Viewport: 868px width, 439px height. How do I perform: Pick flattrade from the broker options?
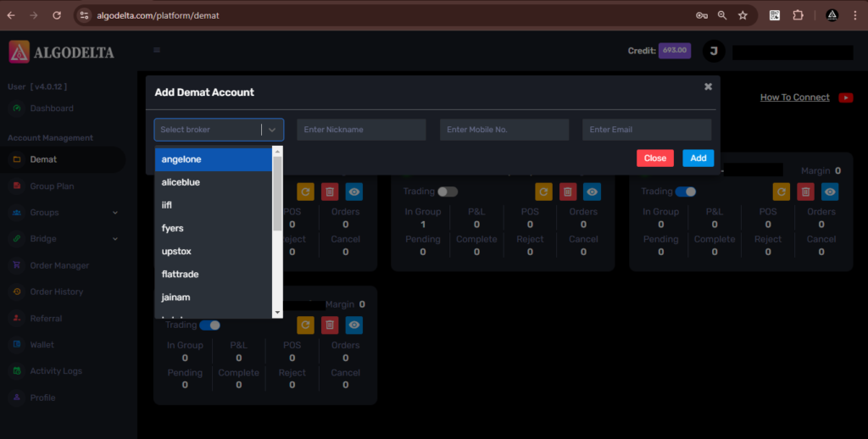click(x=213, y=274)
